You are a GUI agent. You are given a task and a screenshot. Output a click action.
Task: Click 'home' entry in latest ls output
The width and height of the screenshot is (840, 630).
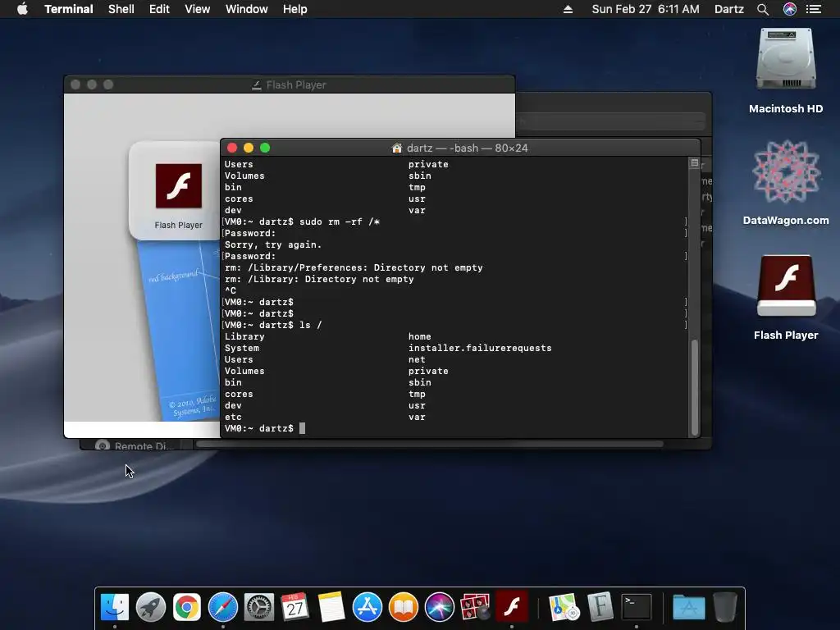(419, 336)
